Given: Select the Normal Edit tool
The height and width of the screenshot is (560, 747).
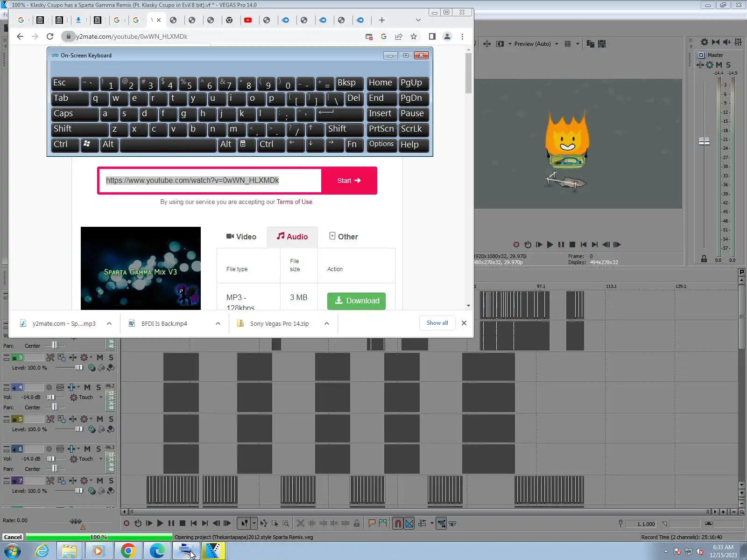Looking at the screenshot, I should point(244,523).
